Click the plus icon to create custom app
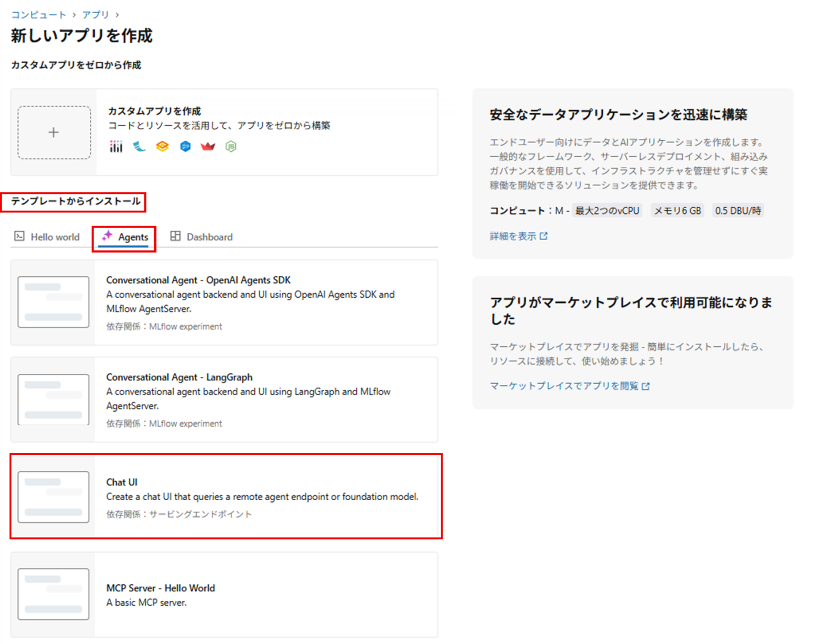The height and width of the screenshot is (644, 823). click(x=54, y=132)
